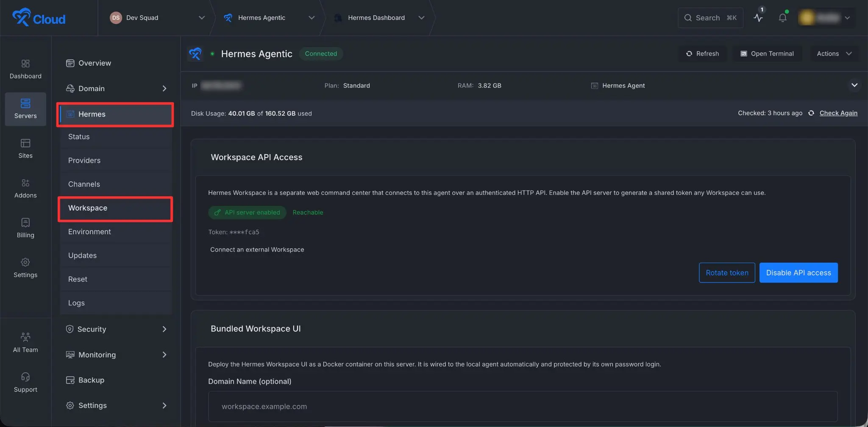Expand the server details chevron
Image resolution: width=868 pixels, height=427 pixels.
pyautogui.click(x=854, y=85)
